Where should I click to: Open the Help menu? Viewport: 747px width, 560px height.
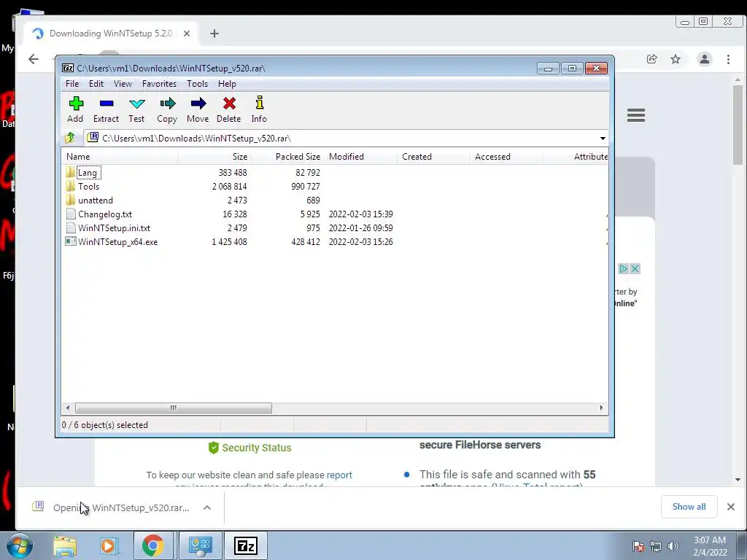pyautogui.click(x=227, y=84)
